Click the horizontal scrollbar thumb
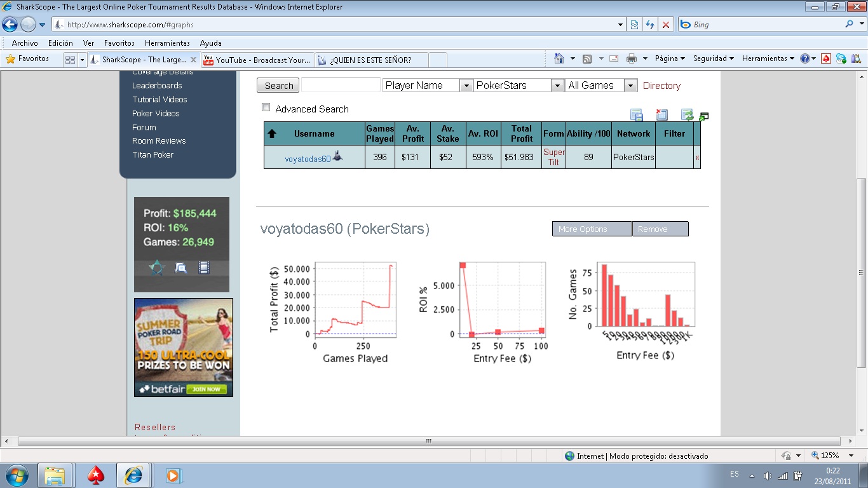868x488 pixels. (428, 441)
